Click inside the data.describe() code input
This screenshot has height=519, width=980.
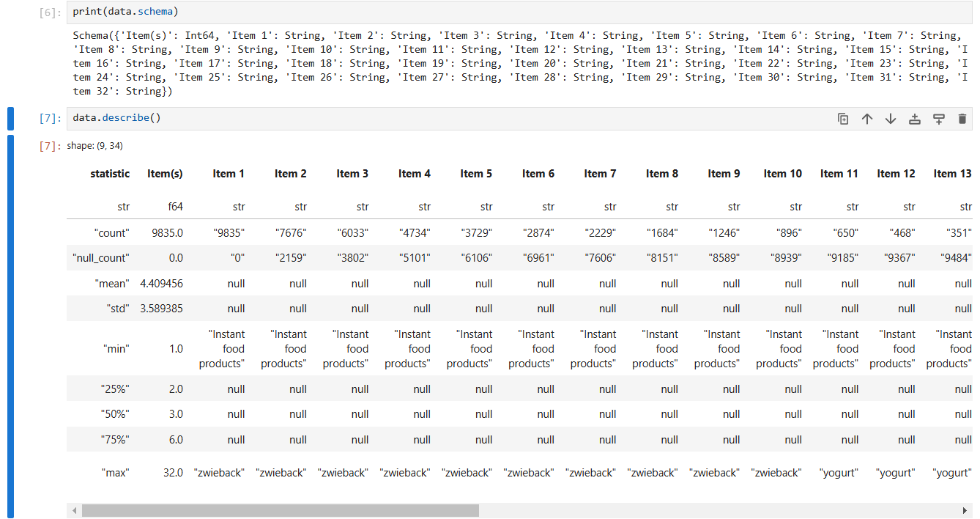point(439,118)
